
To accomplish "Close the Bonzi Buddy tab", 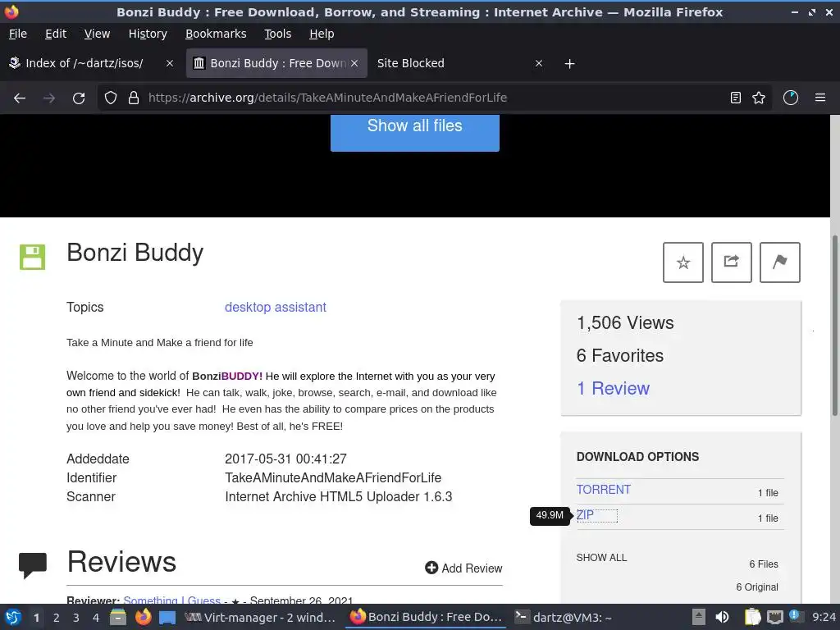I will click(x=354, y=63).
